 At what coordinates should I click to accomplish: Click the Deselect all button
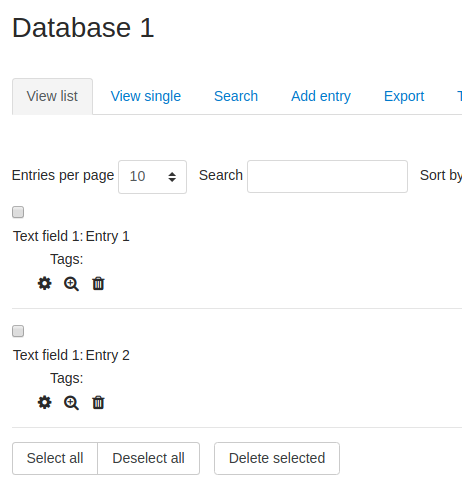point(148,458)
